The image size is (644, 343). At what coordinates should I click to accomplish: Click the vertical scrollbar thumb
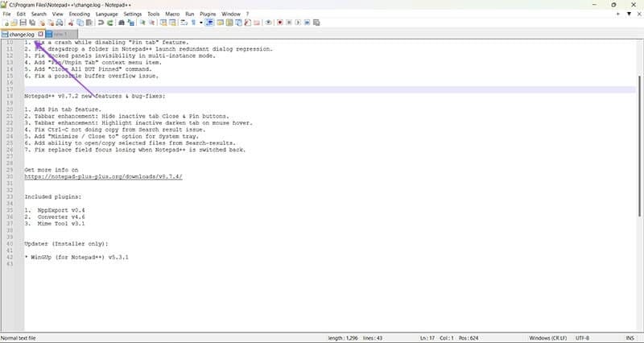coord(639,146)
